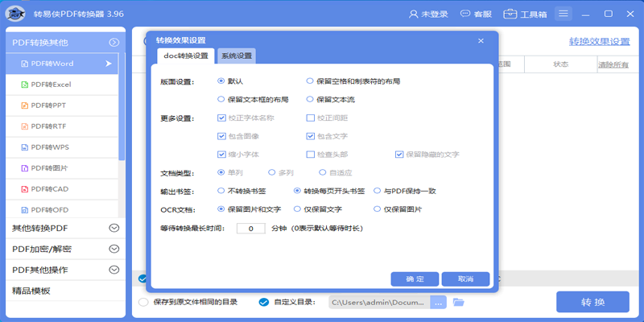
Task: Click the PDF转OFD file icon
Action: (24, 210)
